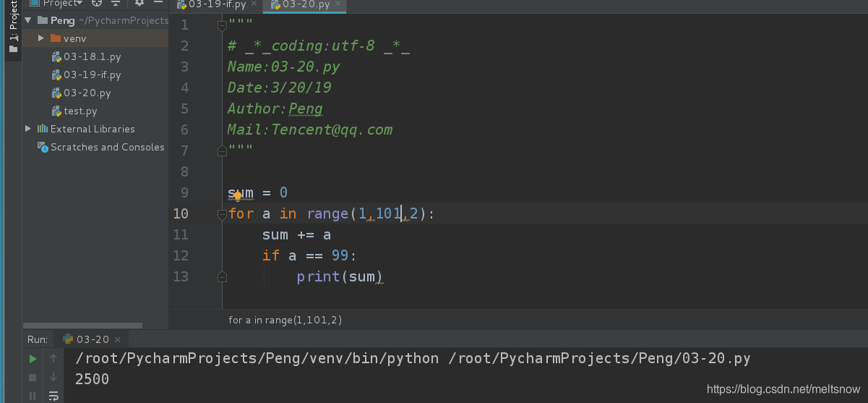
Task: Click the down-the-stack-trace arrow in Run panel
Action: pos(53,377)
